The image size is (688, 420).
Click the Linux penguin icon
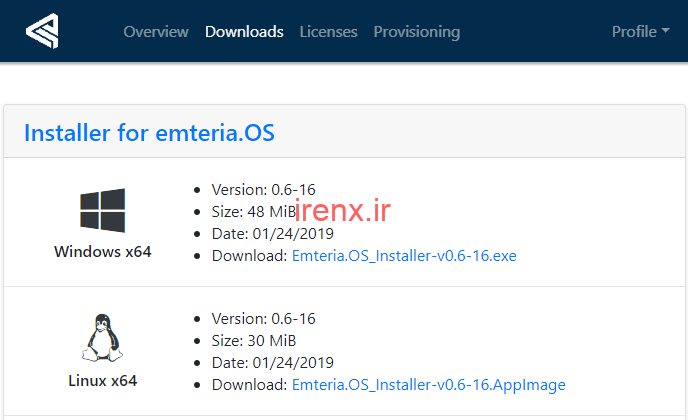click(102, 339)
